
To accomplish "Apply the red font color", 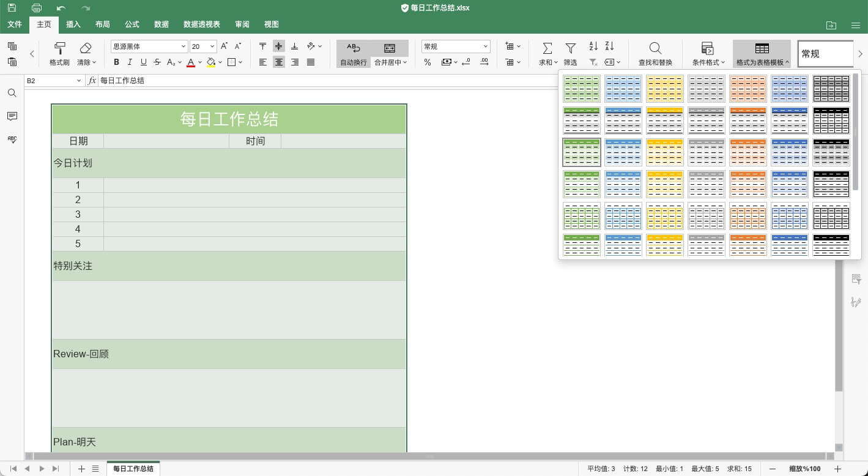I will coord(191,62).
